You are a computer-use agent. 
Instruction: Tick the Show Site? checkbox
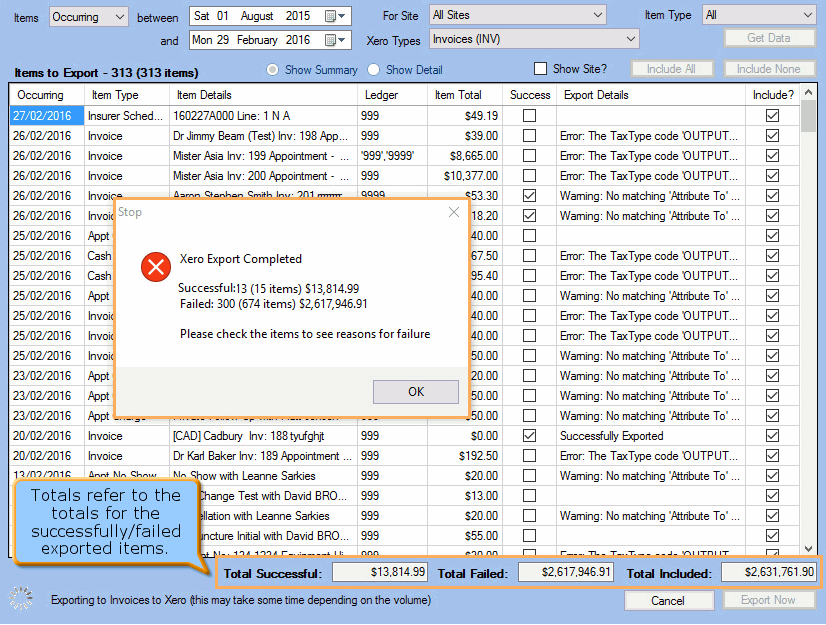click(540, 69)
